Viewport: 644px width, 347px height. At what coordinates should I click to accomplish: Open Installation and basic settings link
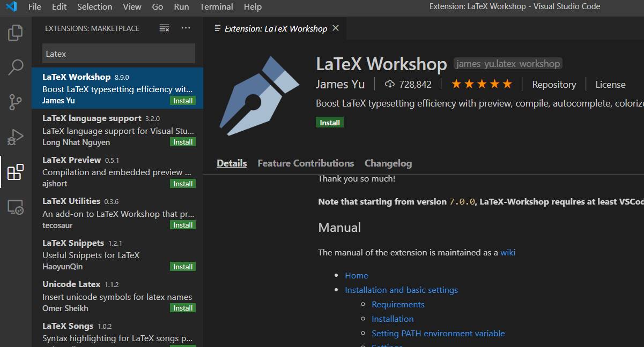[x=402, y=290]
